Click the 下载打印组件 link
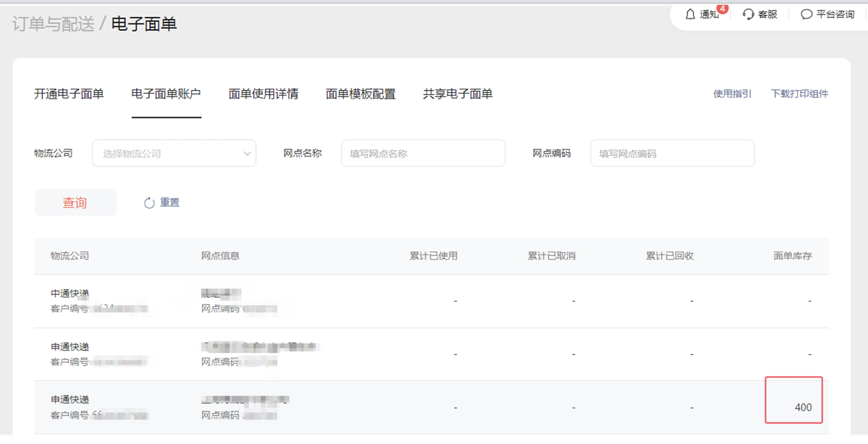This screenshot has width=868, height=444. [799, 94]
